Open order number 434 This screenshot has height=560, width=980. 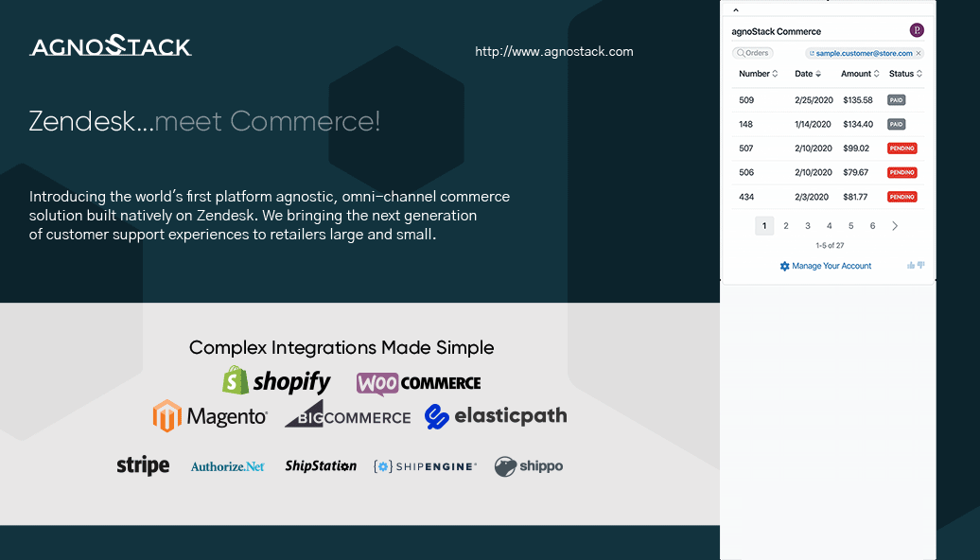pos(746,197)
